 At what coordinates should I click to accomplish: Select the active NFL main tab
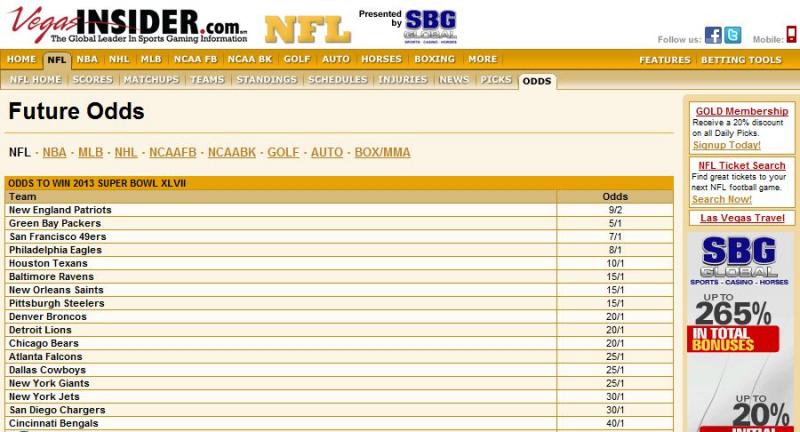click(x=57, y=60)
